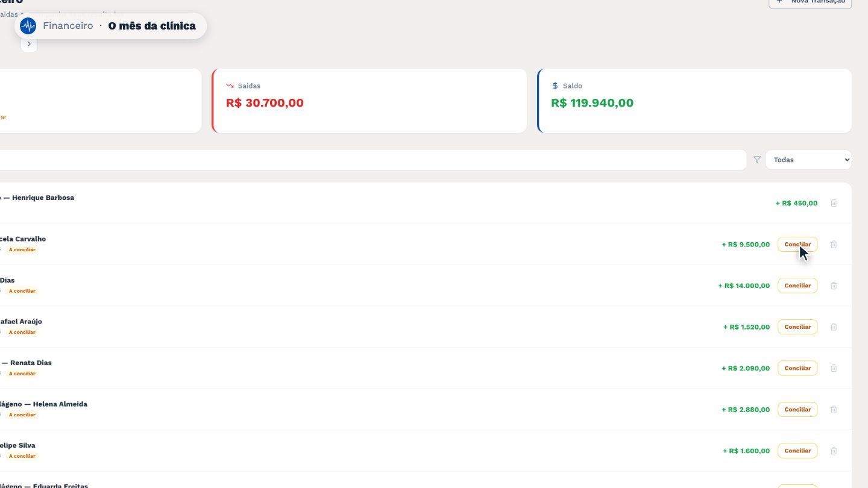Click the Saldo dollar sign icon
Image resolution: width=868 pixels, height=488 pixels.
point(555,86)
